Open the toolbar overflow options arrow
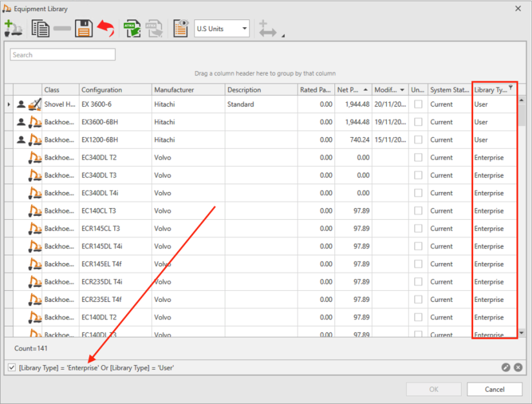The height and width of the screenshot is (404, 532). coord(282,36)
